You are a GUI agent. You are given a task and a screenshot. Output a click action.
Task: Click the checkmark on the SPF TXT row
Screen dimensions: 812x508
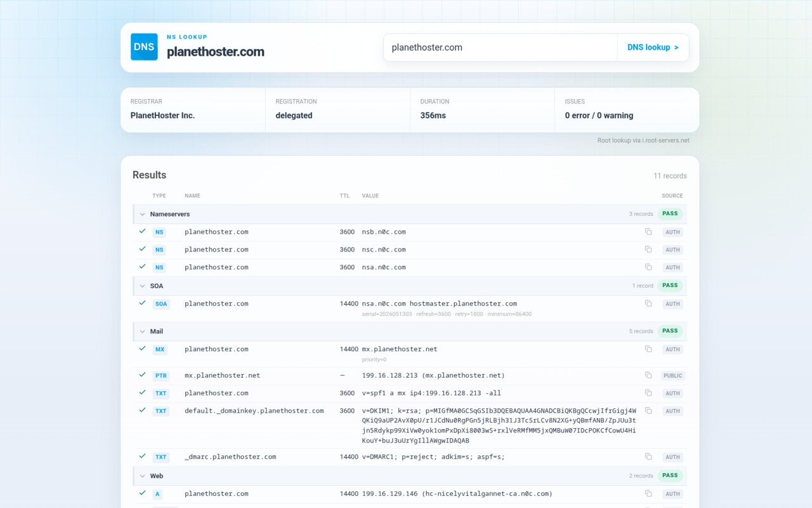pyautogui.click(x=143, y=392)
